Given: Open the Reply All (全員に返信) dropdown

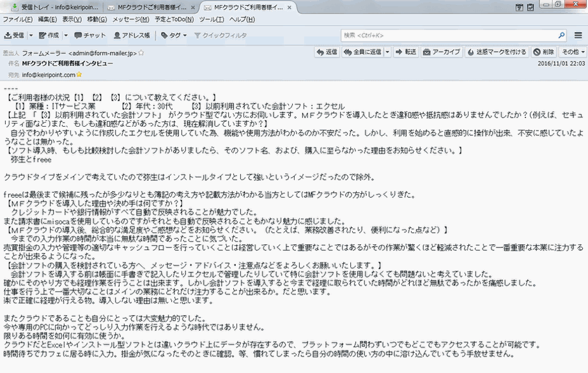Looking at the screenshot, I should pyautogui.click(x=387, y=52).
